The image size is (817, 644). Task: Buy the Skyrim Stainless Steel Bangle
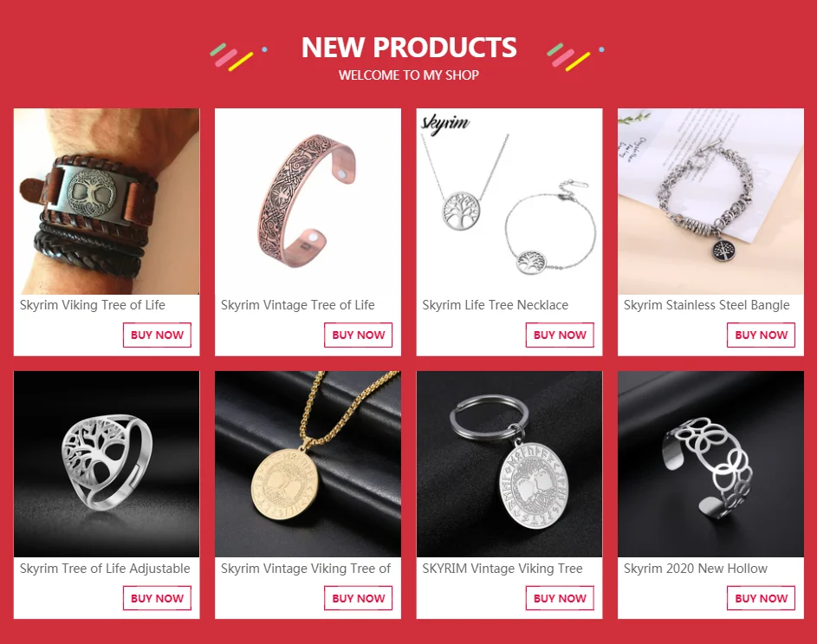pyautogui.click(x=762, y=335)
